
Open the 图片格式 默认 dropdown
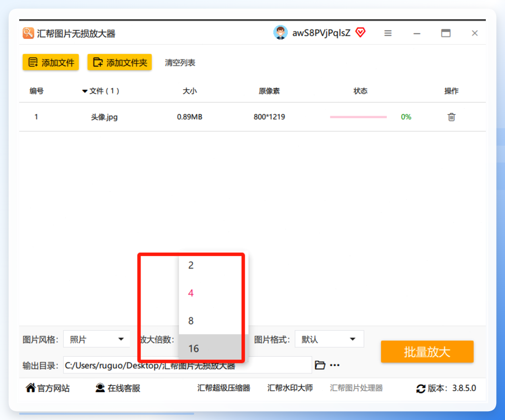(329, 339)
